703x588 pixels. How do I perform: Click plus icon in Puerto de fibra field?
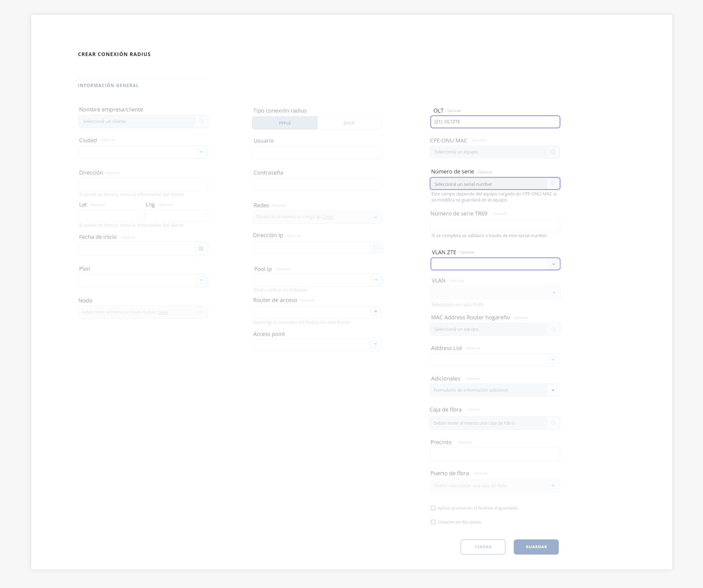553,486
